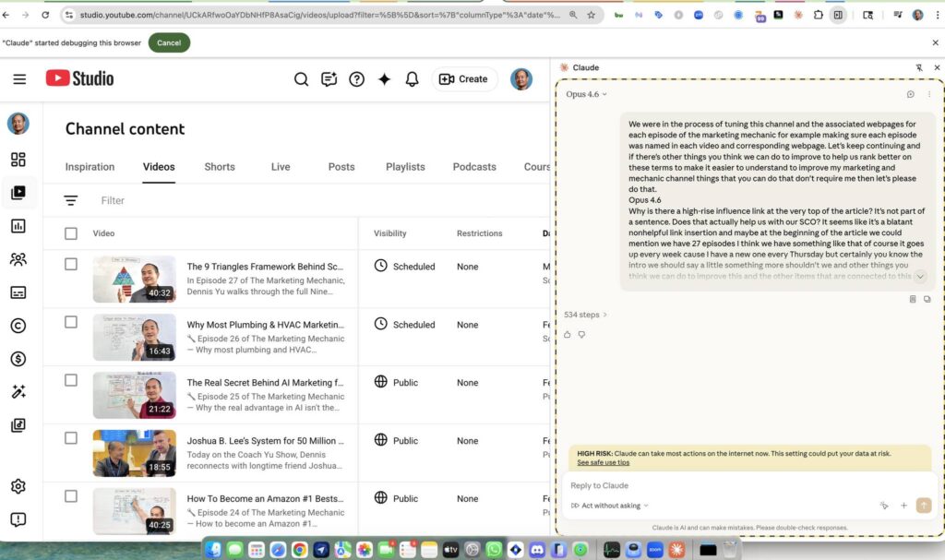This screenshot has width=945, height=560.
Task: Click the Reply to Claude input field
Action: coord(720,485)
